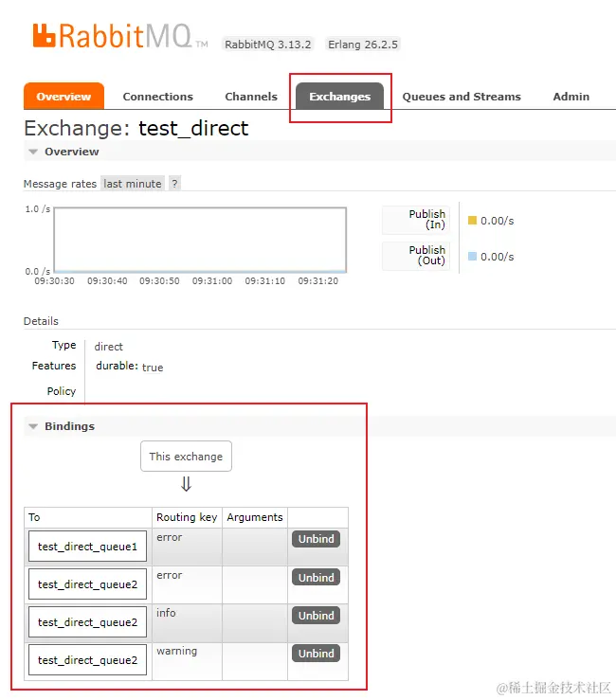Open test_direct_queue2 with info routing key

coord(87,622)
